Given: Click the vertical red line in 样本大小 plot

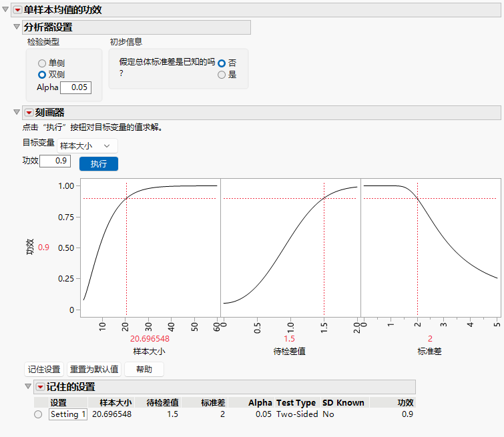Looking at the screenshot, I should point(127,249).
